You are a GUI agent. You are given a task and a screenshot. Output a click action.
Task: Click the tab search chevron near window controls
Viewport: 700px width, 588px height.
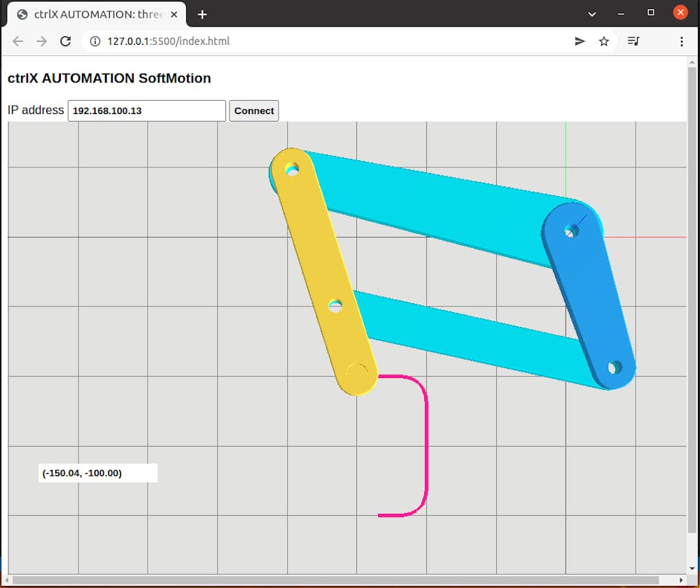click(591, 14)
